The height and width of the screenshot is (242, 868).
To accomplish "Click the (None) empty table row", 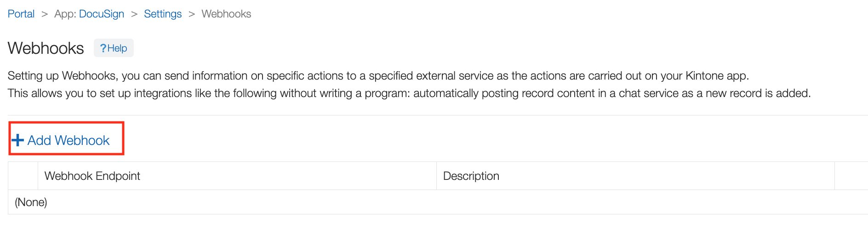I will pos(31,202).
